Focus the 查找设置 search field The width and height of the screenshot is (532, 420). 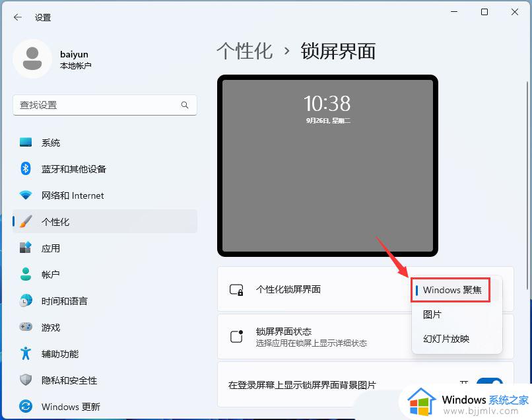coord(105,105)
